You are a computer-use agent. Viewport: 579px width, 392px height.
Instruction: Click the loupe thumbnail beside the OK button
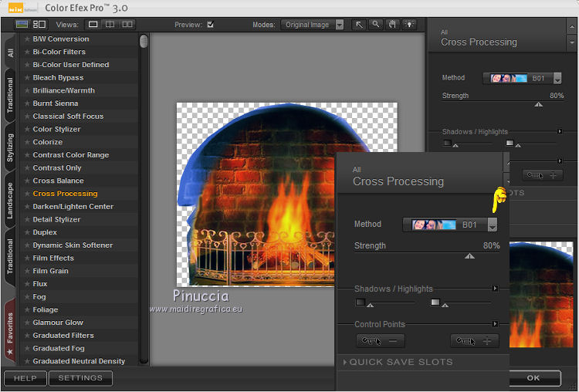541,294
